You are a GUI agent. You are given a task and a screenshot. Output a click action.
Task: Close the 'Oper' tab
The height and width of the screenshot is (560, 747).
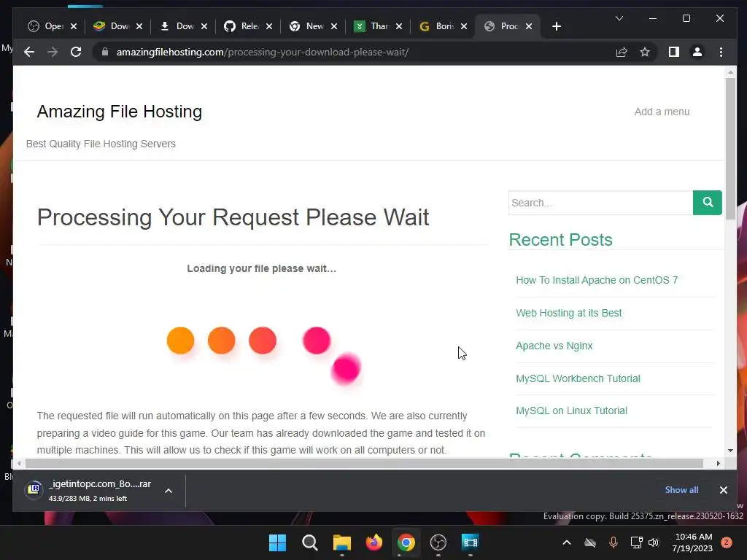point(74,26)
